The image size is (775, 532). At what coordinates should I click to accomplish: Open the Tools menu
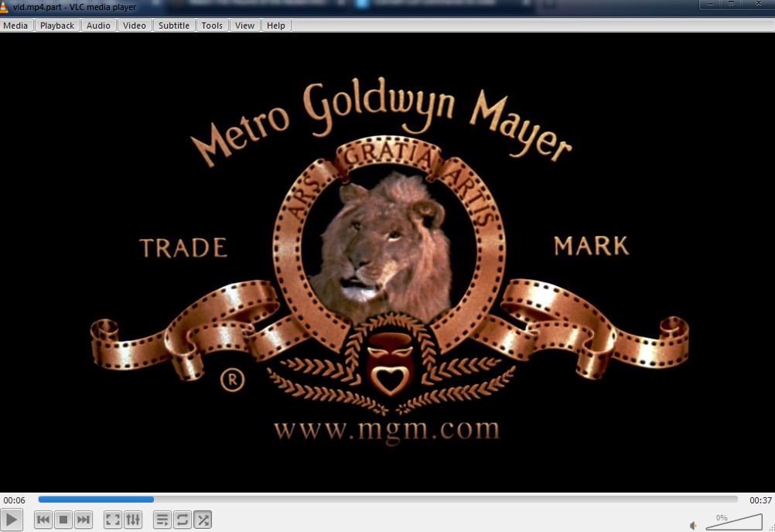tap(212, 26)
